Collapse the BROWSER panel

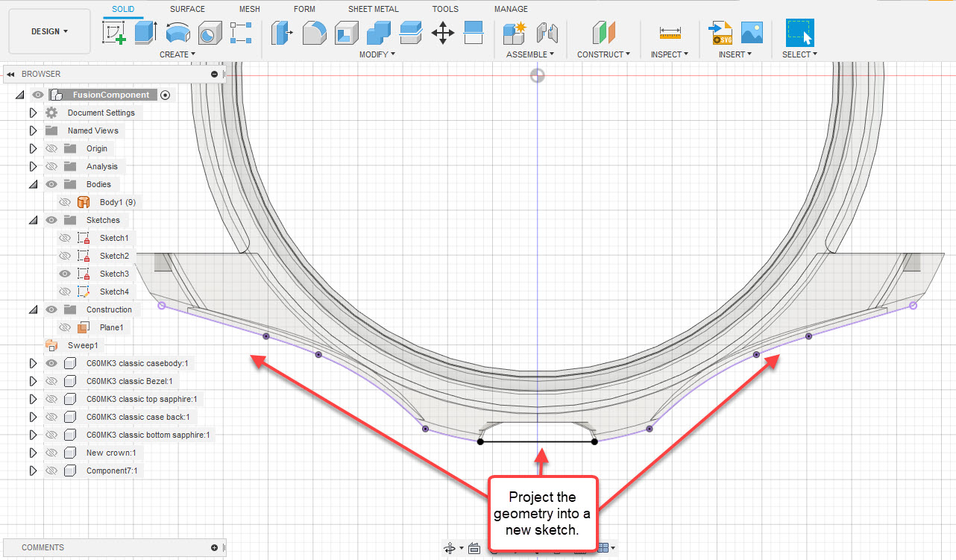click(9, 74)
